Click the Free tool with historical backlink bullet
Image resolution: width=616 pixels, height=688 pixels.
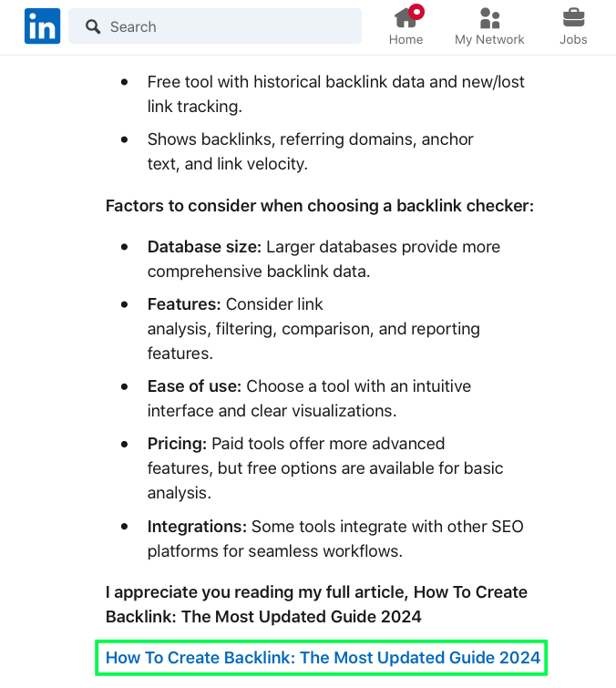click(x=335, y=94)
